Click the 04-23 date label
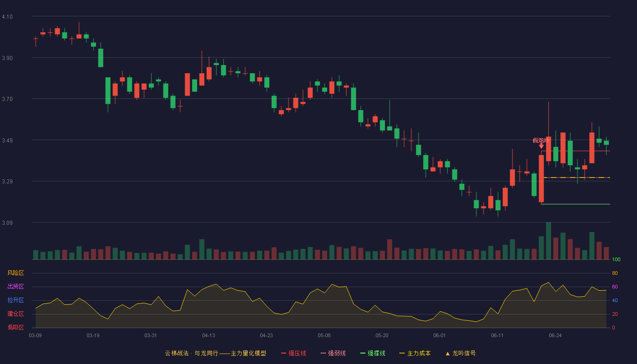 coord(266,335)
